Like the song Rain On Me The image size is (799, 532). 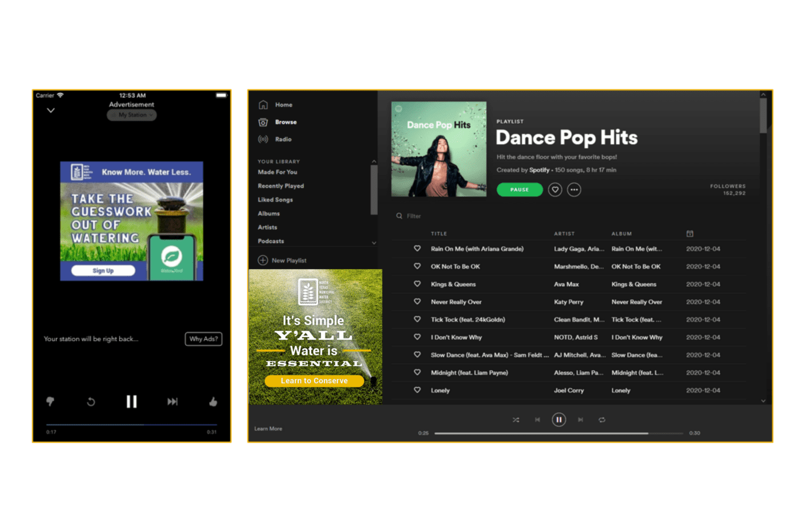(417, 249)
